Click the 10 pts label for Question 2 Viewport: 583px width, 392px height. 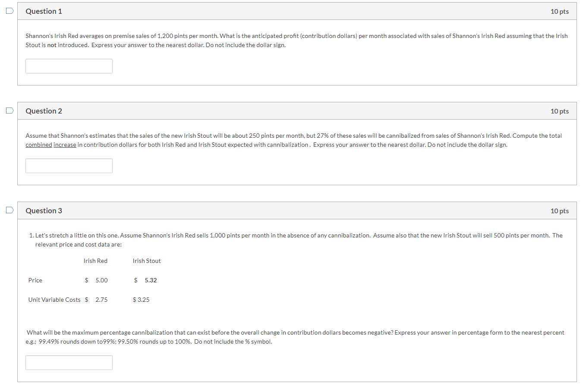click(559, 111)
